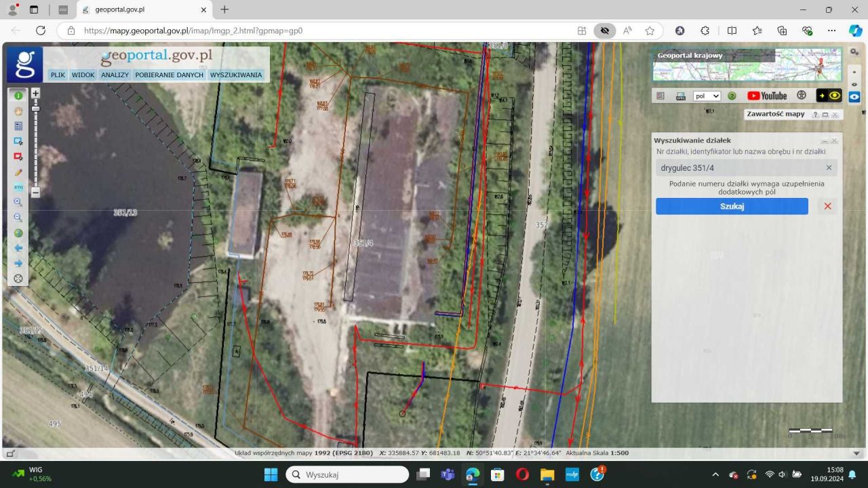Click the zoom-out magnifier tool

(18, 218)
